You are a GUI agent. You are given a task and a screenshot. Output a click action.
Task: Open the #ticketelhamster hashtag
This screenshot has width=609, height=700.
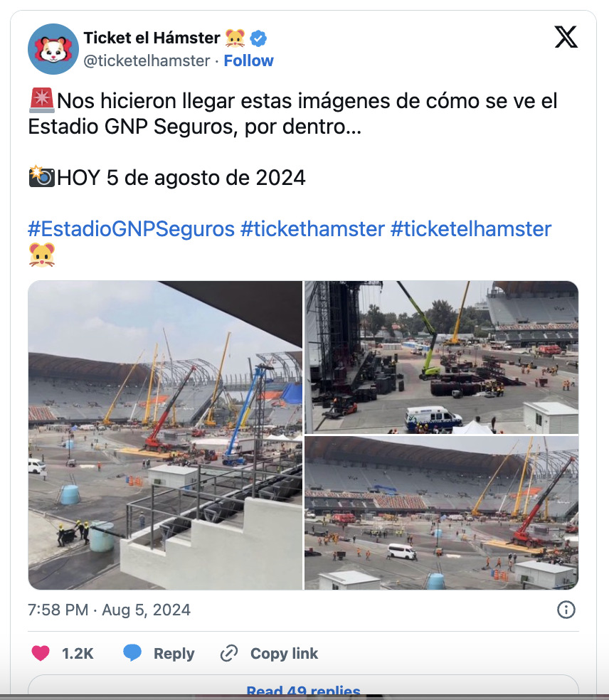(471, 229)
